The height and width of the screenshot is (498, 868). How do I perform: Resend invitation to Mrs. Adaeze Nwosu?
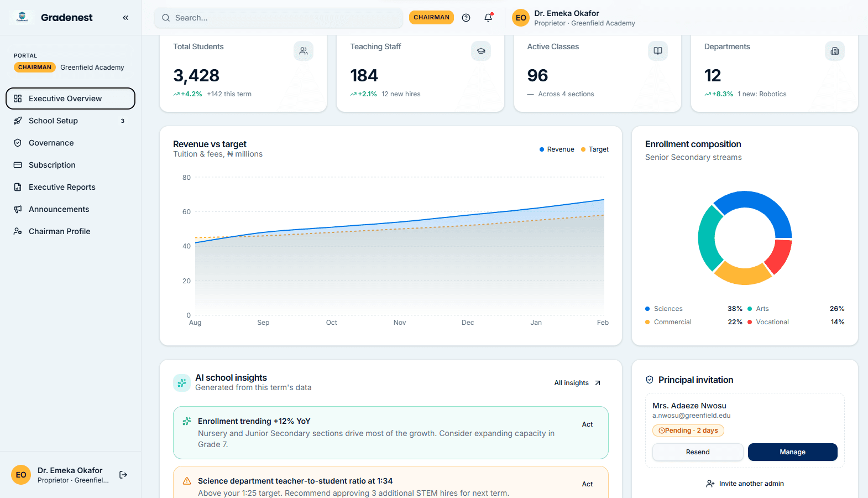coord(698,452)
